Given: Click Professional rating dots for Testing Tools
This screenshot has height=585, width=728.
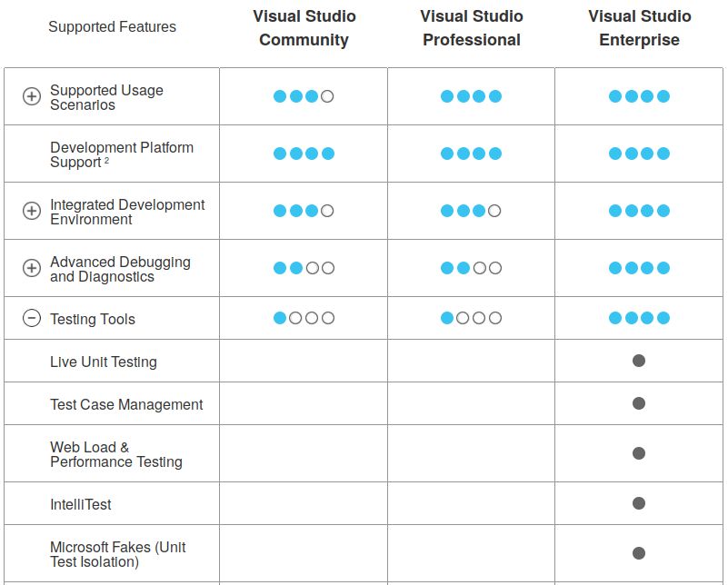Looking at the screenshot, I should click(x=471, y=318).
